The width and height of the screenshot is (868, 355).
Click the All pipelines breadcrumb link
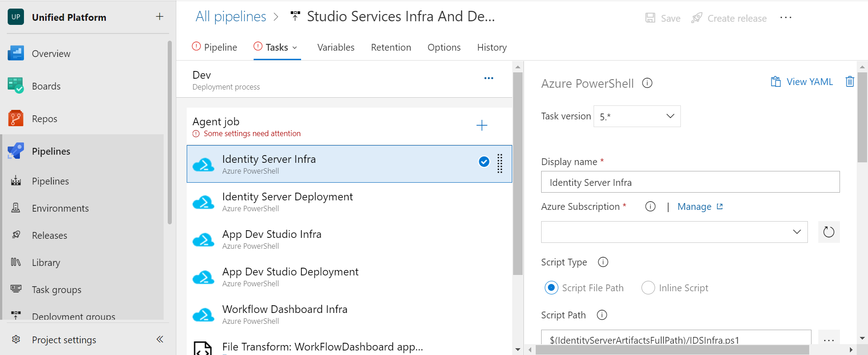click(231, 16)
